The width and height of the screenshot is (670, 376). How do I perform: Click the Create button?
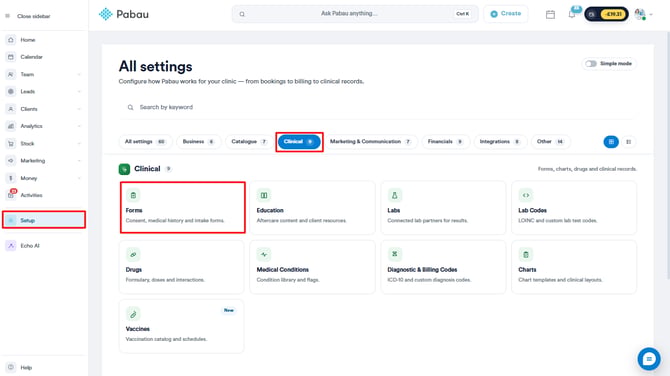506,14
